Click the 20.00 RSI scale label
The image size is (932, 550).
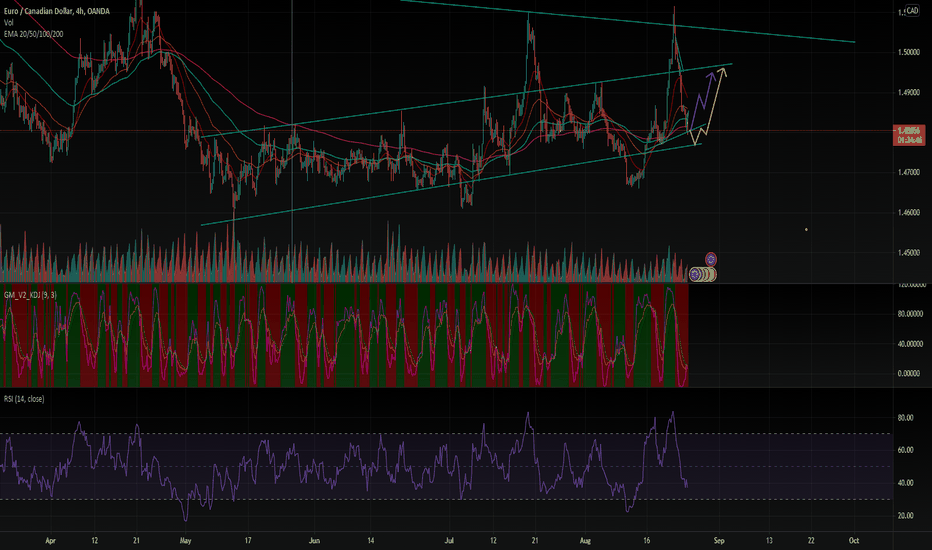click(x=905, y=516)
